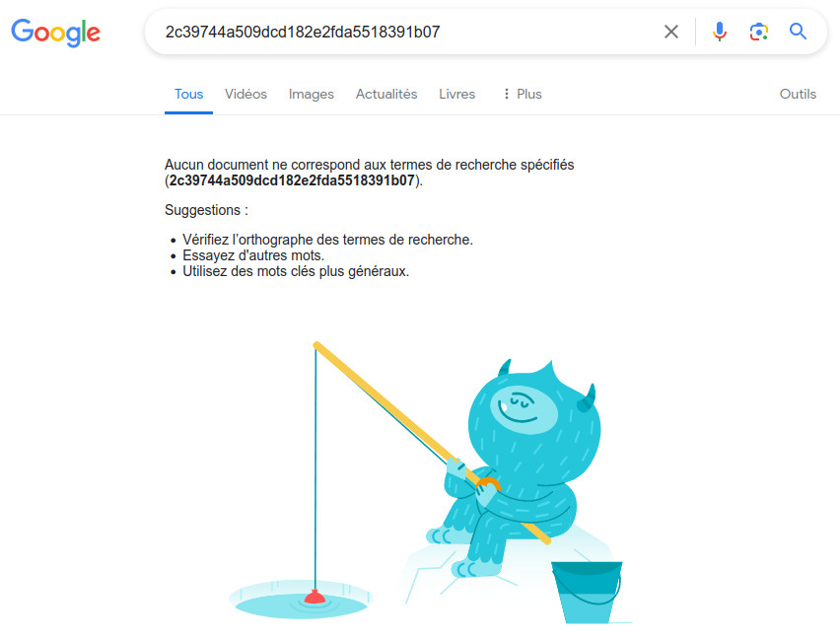Click the yellow fishing rod

tap(432, 443)
